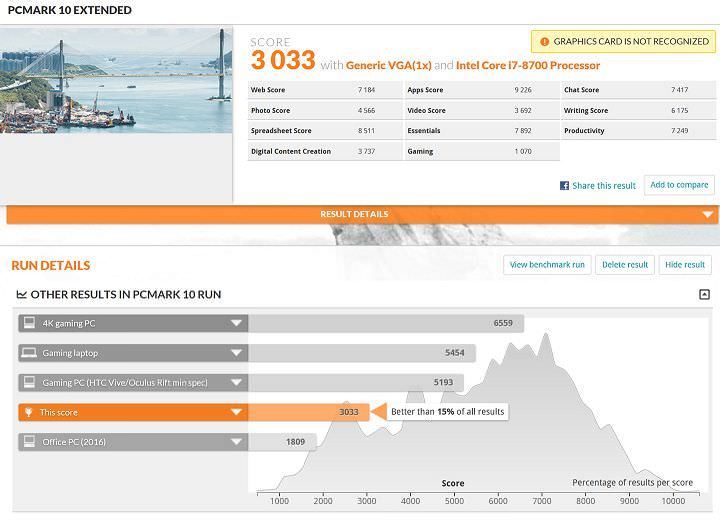
Task: Click the Add to compare button
Action: pos(679,185)
